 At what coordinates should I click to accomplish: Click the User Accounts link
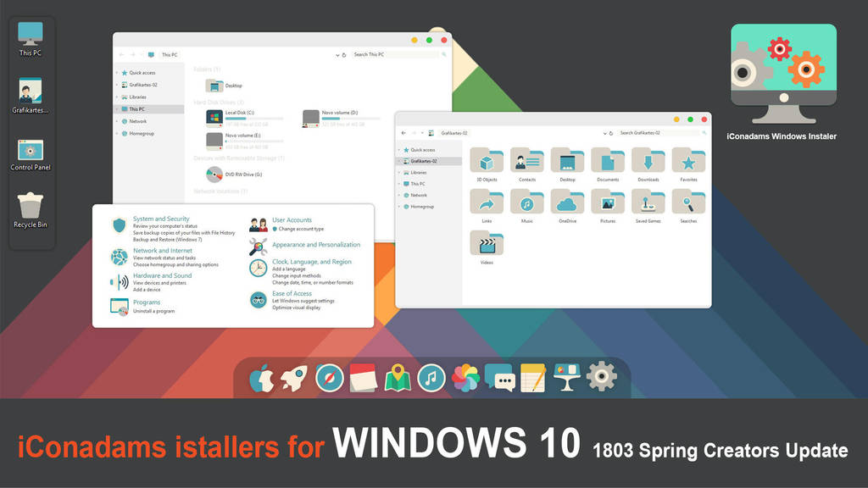(x=292, y=220)
